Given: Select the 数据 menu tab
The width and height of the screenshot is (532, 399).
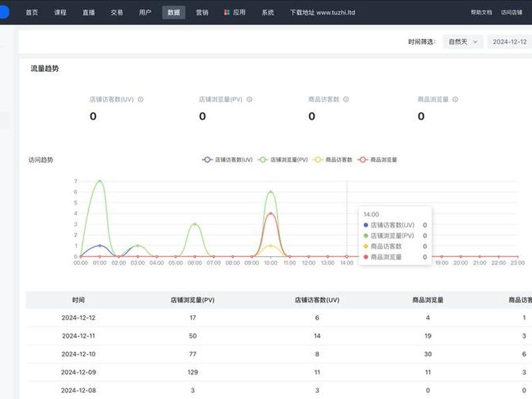Looking at the screenshot, I should pyautogui.click(x=174, y=13).
